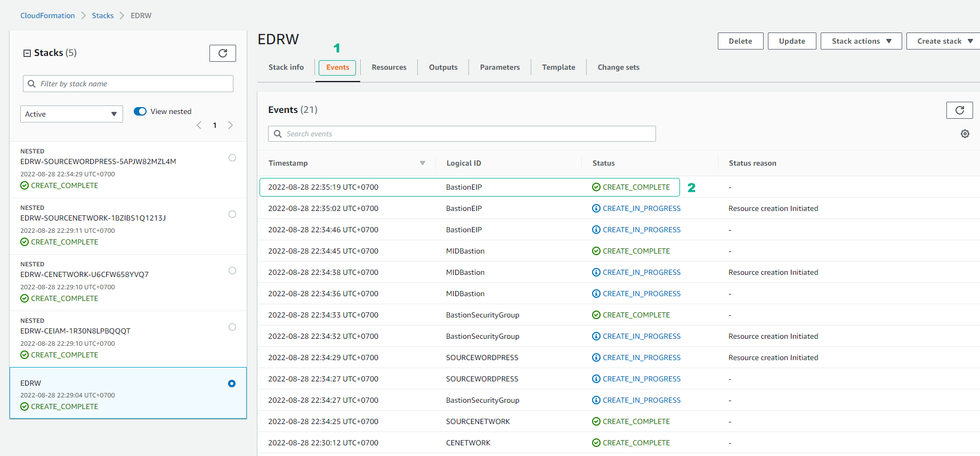Open CloudFormation breadcrumb link

(47, 15)
